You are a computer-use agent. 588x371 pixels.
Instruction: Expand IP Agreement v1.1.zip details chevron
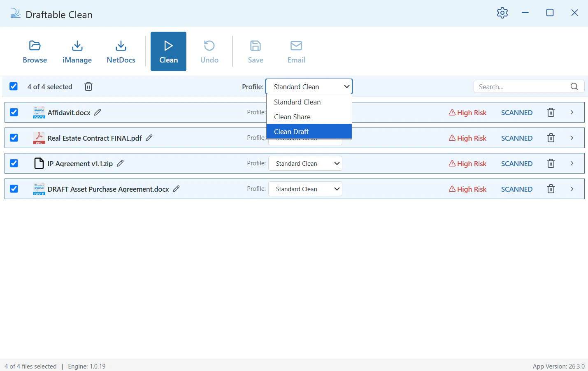572,163
